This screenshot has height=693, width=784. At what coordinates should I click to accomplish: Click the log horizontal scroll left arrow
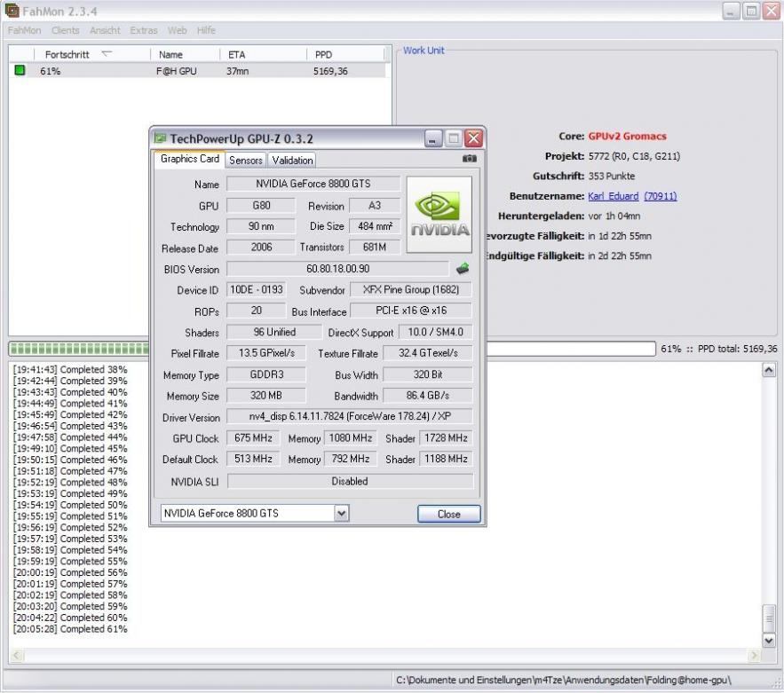(x=17, y=655)
